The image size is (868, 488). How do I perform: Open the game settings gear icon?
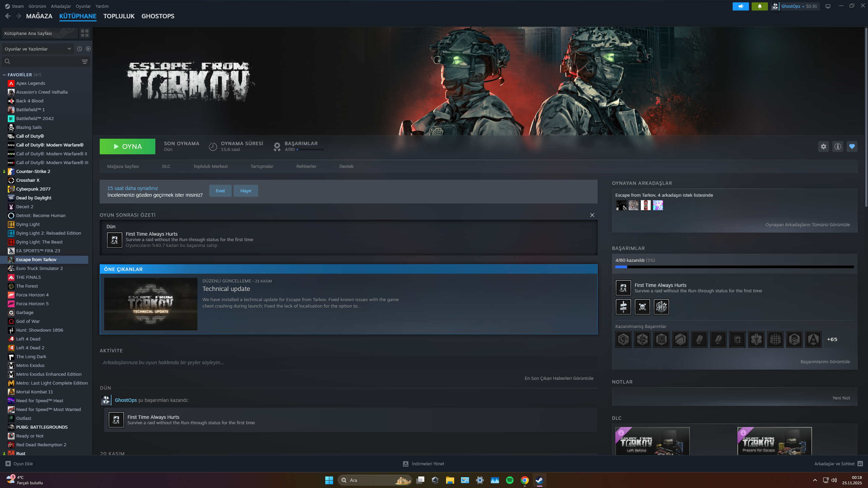[823, 147]
